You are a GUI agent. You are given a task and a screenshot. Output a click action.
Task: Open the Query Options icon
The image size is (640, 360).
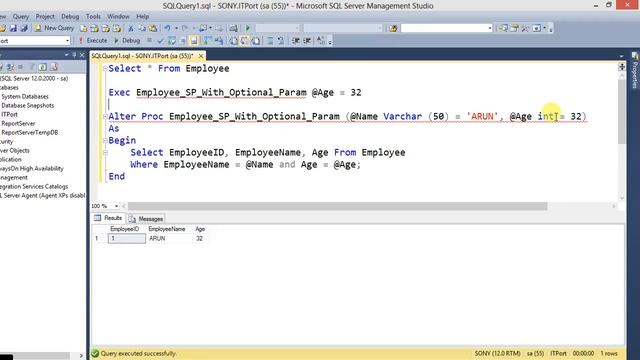pyautogui.click(x=182, y=40)
